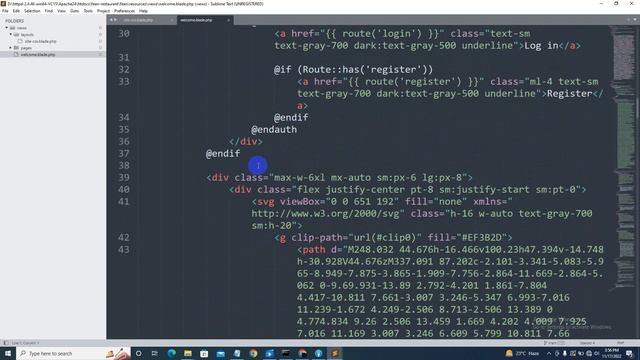Screen dimensions: 640x360
Task: Click line number 30 in the gutter
Action: (x=124, y=33)
